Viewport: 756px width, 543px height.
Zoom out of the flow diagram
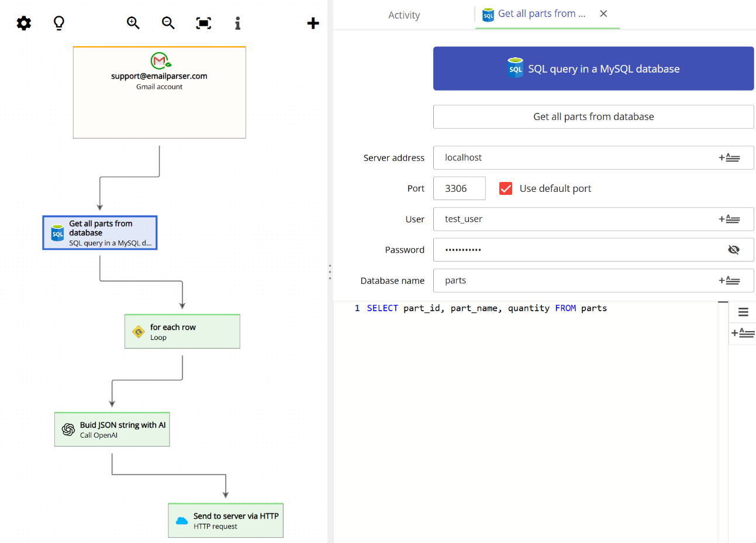tap(168, 23)
